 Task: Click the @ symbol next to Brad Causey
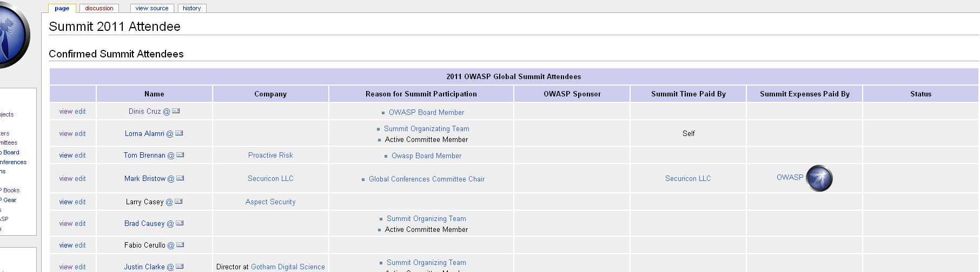pyautogui.click(x=170, y=224)
